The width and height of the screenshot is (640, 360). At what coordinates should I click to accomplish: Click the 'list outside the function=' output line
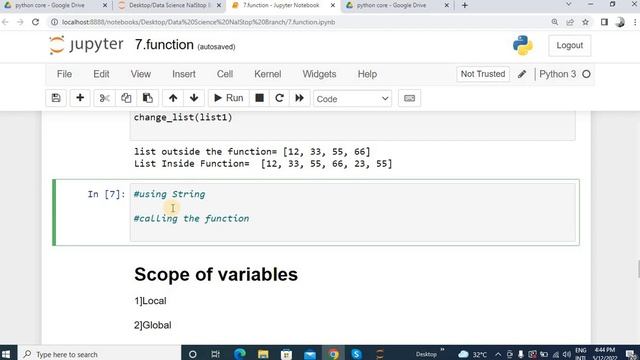click(252, 152)
